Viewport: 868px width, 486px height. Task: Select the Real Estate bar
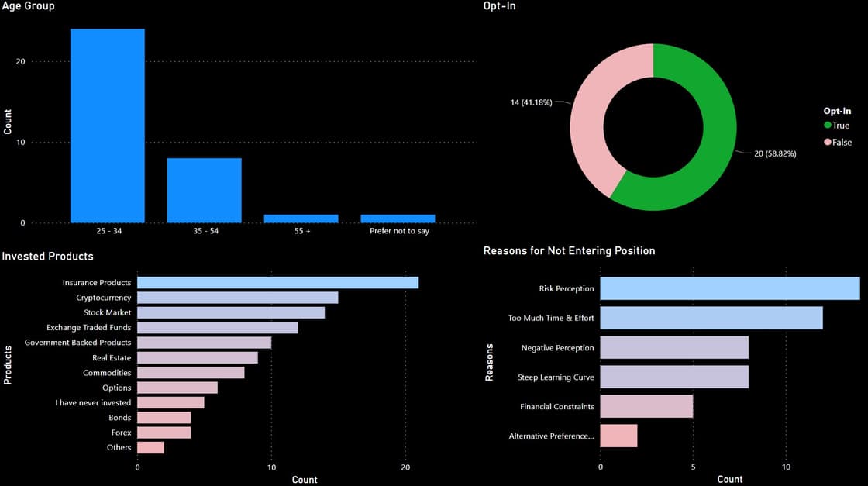pos(198,357)
